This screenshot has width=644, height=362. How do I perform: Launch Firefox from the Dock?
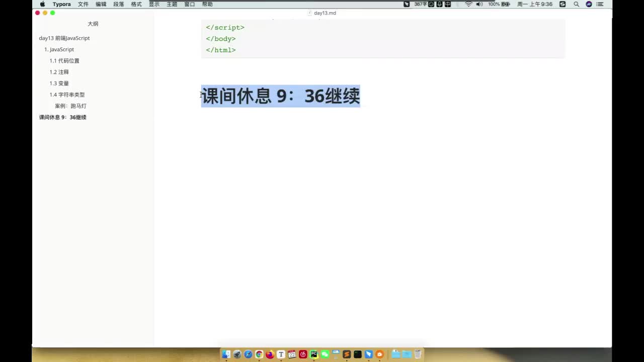coord(270,354)
